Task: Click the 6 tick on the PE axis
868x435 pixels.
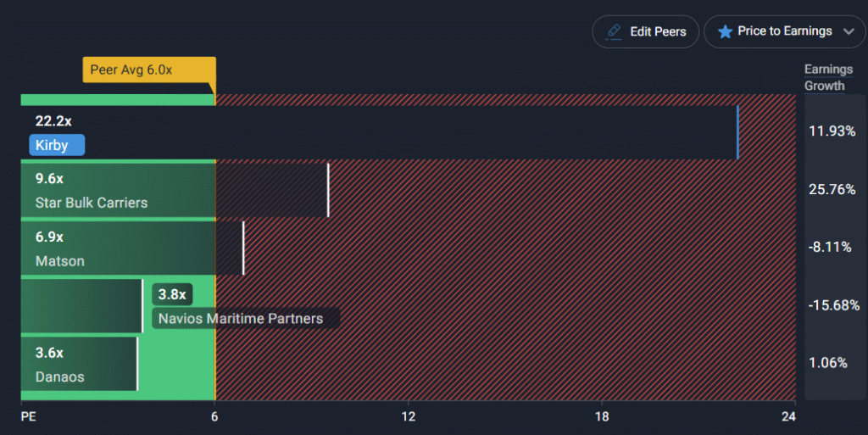Action: (x=214, y=416)
